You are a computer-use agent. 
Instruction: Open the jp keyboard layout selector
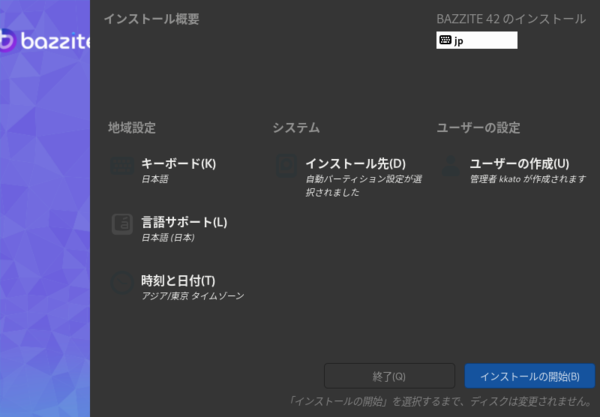[x=477, y=40]
